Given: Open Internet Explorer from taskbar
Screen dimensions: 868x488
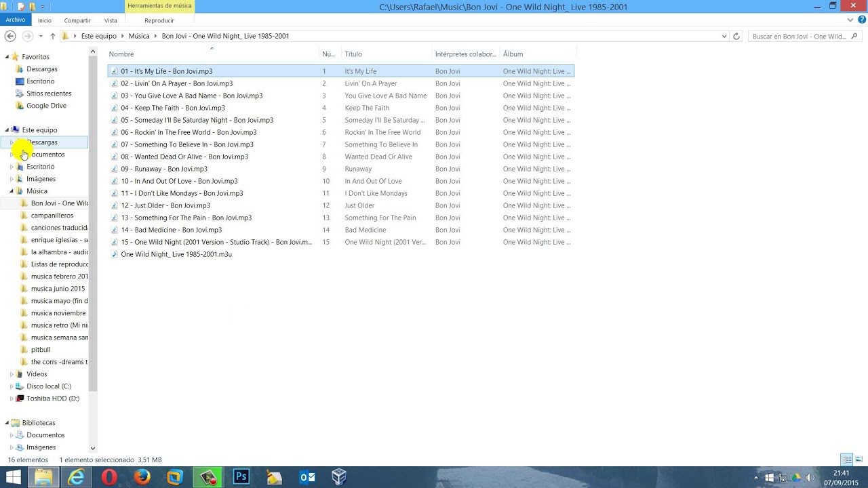Looking at the screenshot, I should 76,477.
